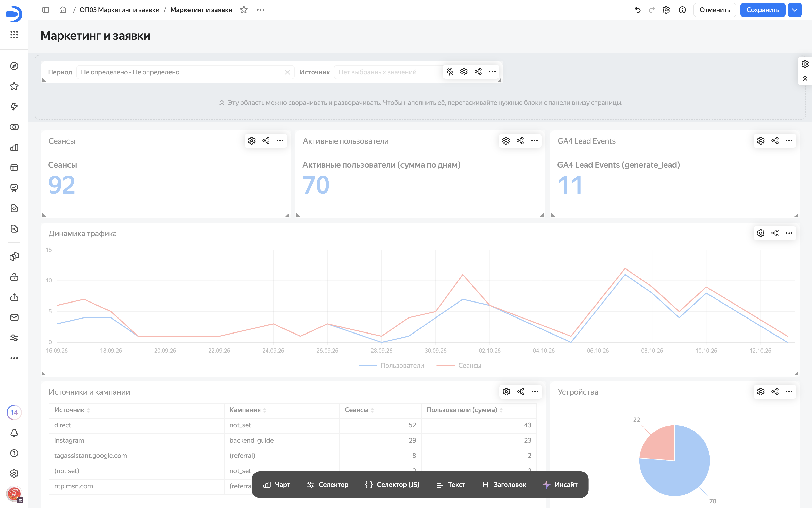Add a Текст block from bottom panel
Viewport: 812px width, 508px height.
[x=451, y=484]
